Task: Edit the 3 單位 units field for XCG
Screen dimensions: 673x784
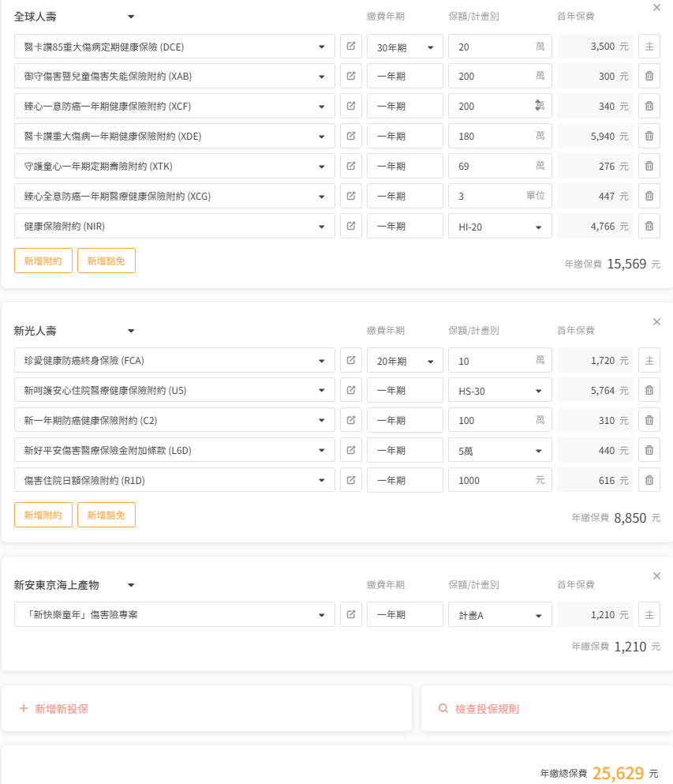Action: point(500,196)
